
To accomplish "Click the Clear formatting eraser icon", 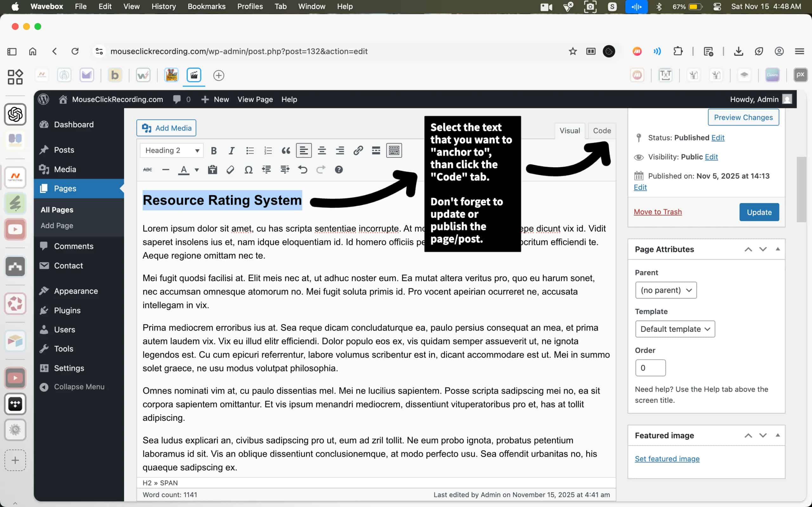I will coord(230,170).
